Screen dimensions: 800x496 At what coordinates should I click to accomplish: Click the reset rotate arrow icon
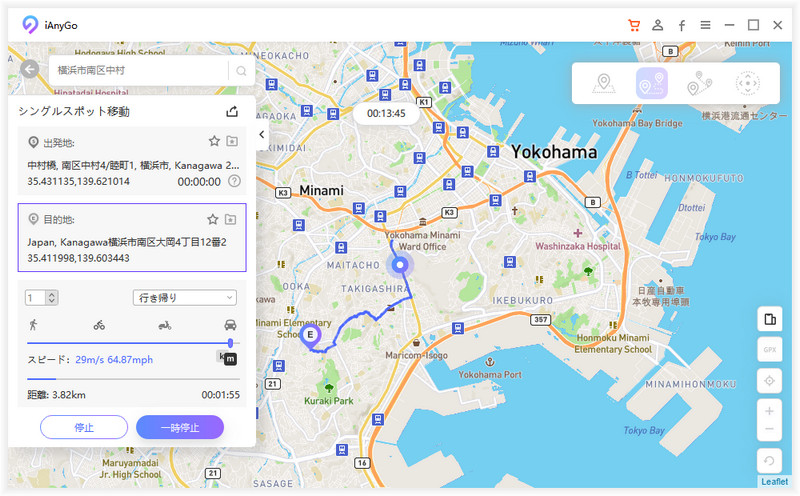769,461
